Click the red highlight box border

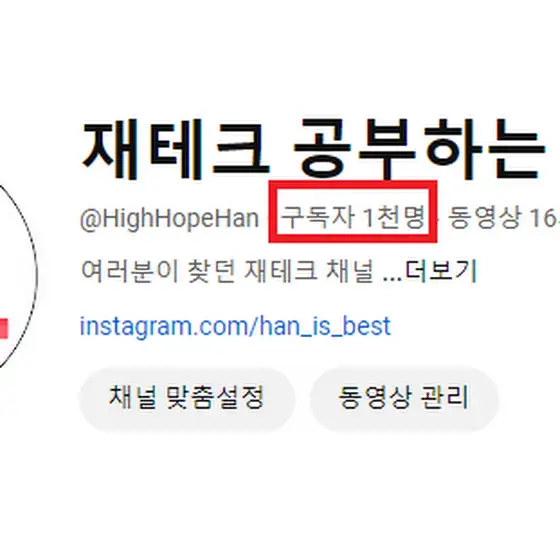pyautogui.click(x=353, y=184)
